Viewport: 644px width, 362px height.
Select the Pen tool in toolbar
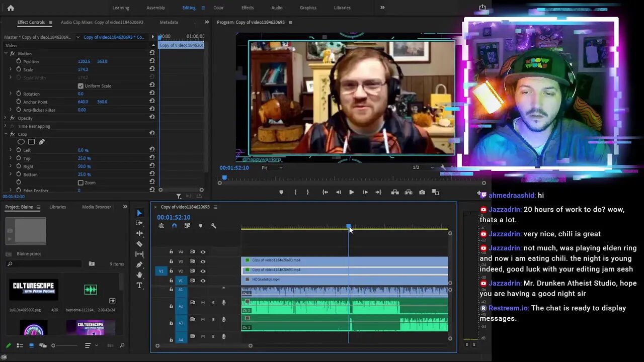pos(139,264)
